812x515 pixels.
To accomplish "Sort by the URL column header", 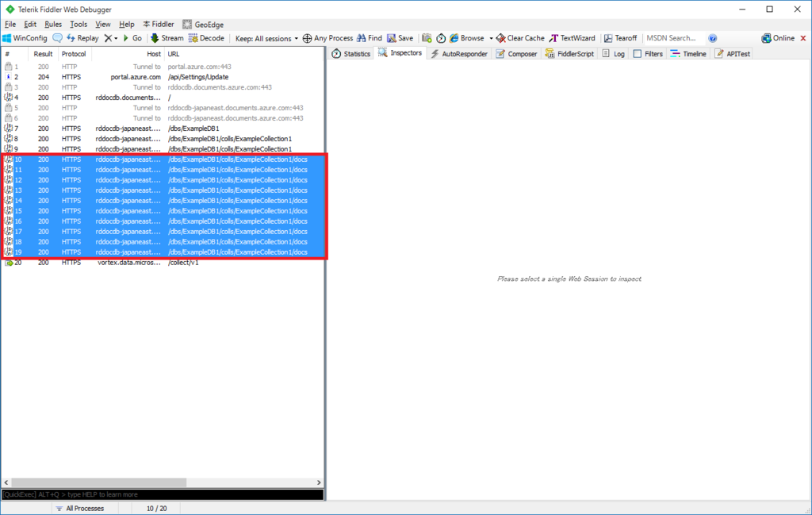I will tap(243, 54).
